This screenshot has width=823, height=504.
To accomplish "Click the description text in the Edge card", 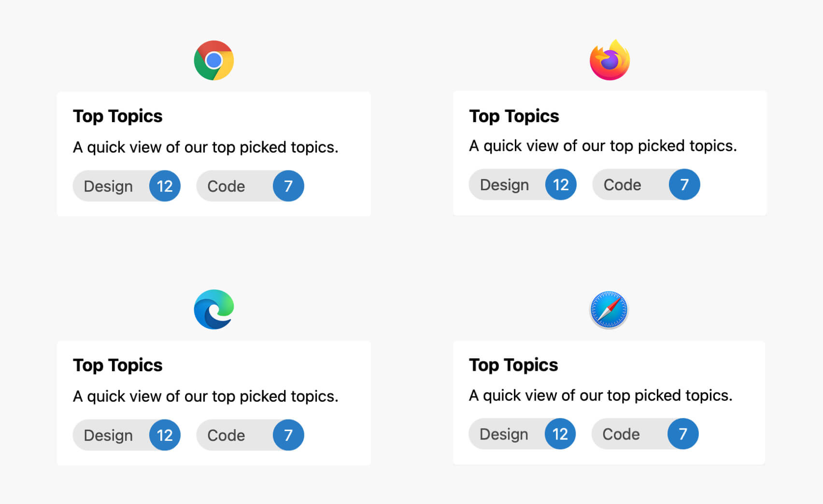I will click(205, 396).
